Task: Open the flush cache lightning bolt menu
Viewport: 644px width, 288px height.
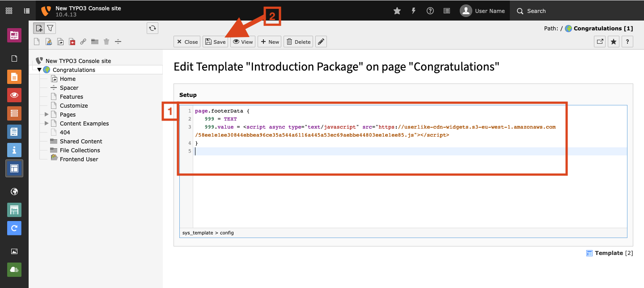Action: pos(414,11)
